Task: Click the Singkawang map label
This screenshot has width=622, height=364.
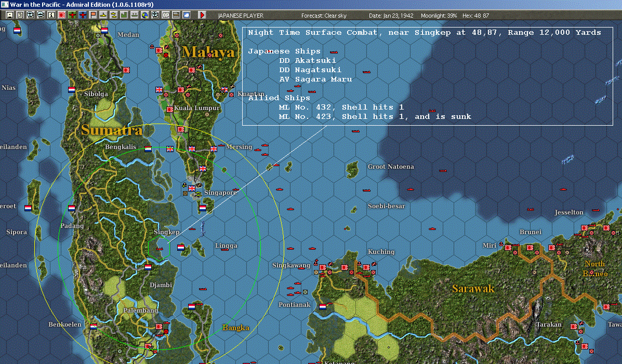Action: 291,265
